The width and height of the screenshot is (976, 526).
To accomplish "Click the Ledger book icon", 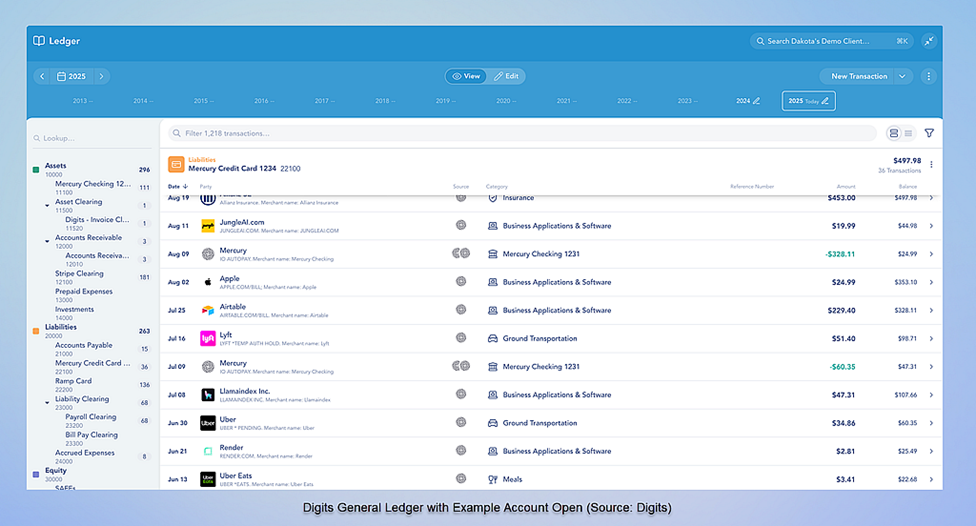I will pyautogui.click(x=39, y=40).
